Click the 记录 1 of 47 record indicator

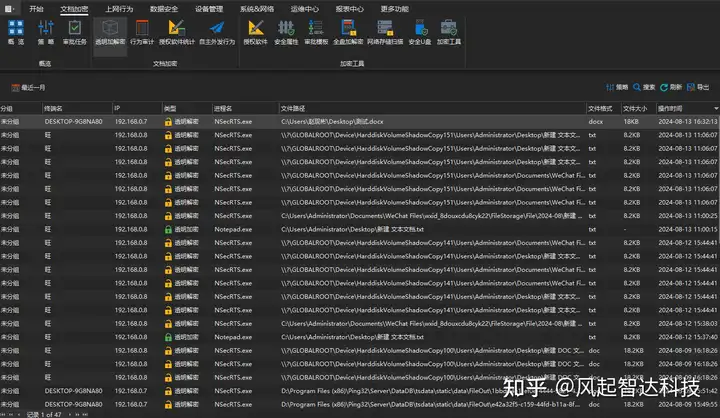coord(44,414)
